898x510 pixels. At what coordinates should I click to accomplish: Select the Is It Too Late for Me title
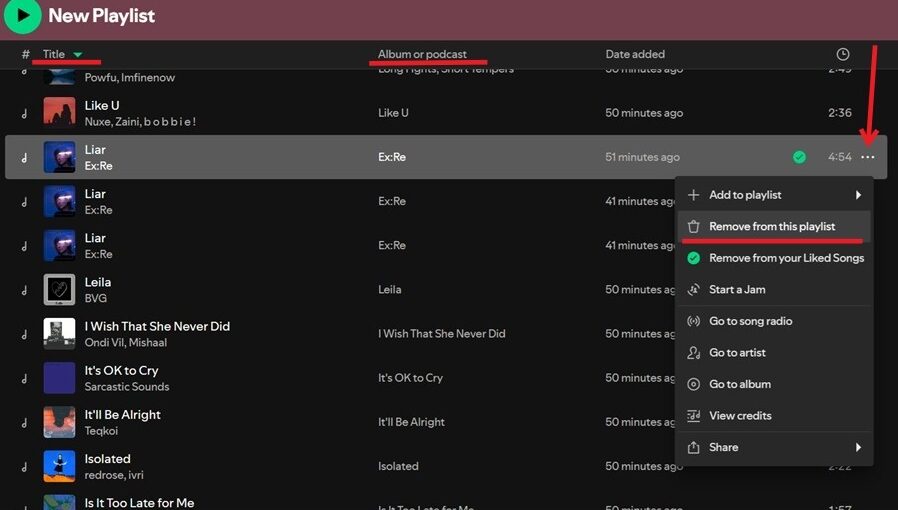point(139,503)
